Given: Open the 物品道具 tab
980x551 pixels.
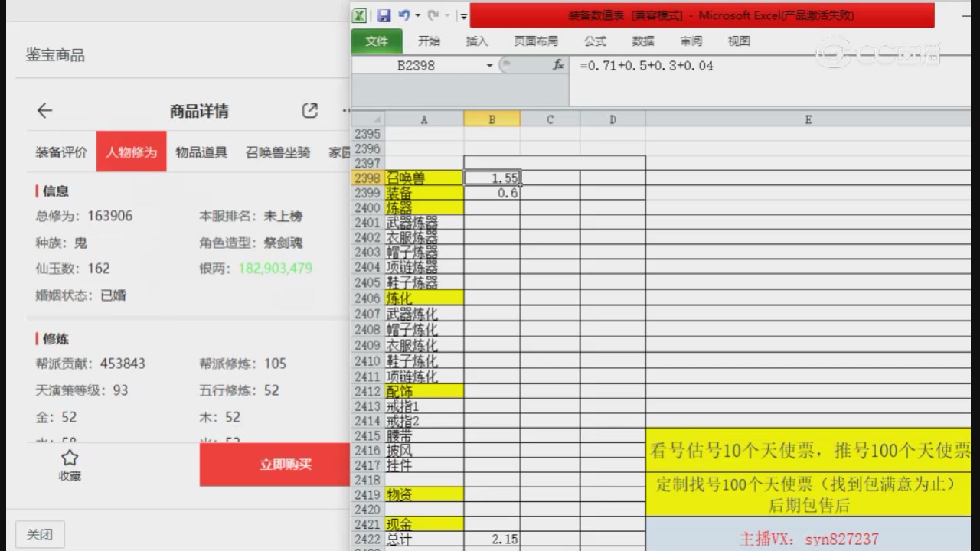Looking at the screenshot, I should 201,152.
